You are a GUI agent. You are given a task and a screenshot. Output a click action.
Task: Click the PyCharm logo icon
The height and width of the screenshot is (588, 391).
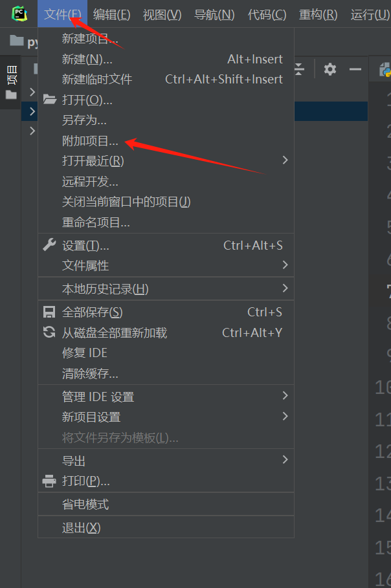click(19, 14)
